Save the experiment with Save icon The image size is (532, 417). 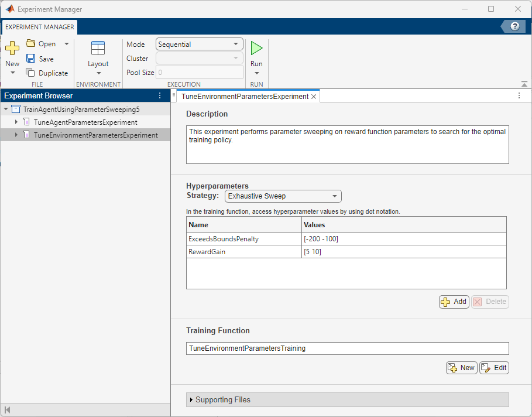pyautogui.click(x=31, y=59)
